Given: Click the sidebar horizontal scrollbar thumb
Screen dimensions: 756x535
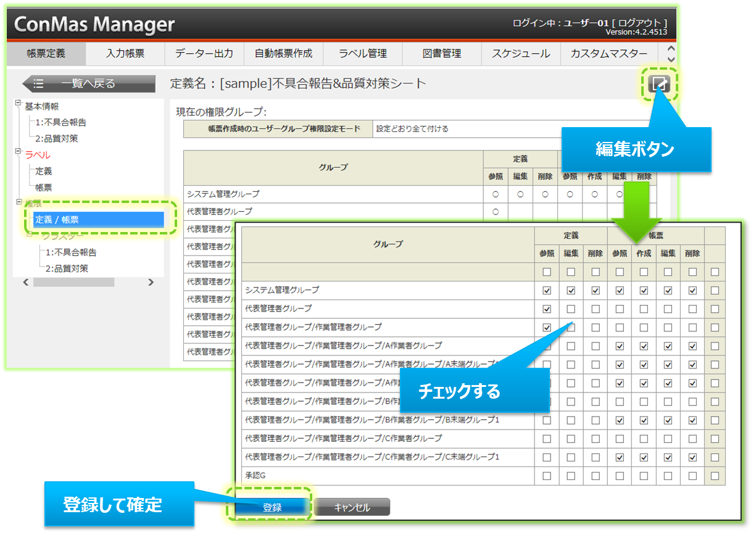Looking at the screenshot, I should click(x=73, y=282).
